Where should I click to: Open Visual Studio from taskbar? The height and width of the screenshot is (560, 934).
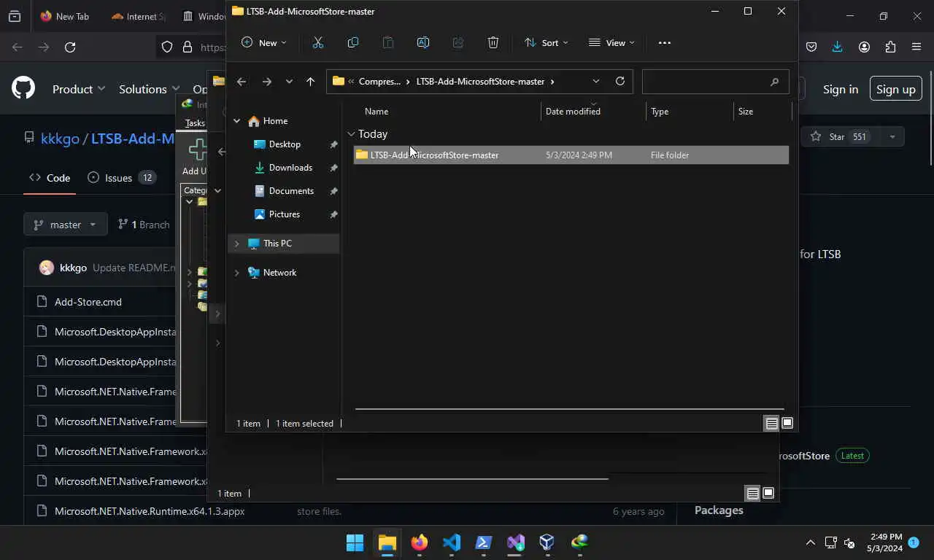[515, 542]
